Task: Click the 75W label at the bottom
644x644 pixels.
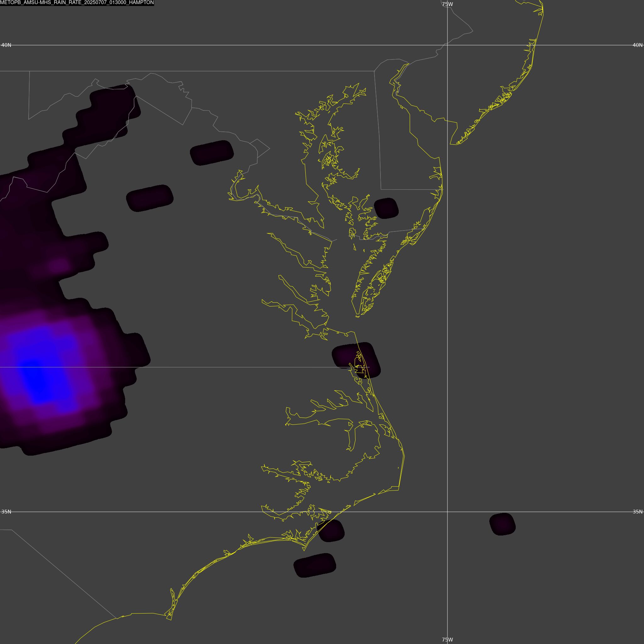Action: tap(447, 640)
